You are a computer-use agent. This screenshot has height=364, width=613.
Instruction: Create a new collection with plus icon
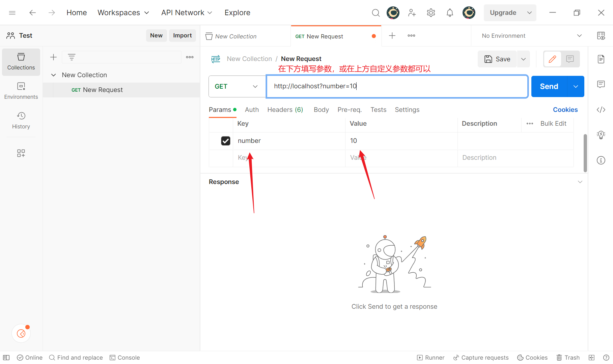[53, 57]
